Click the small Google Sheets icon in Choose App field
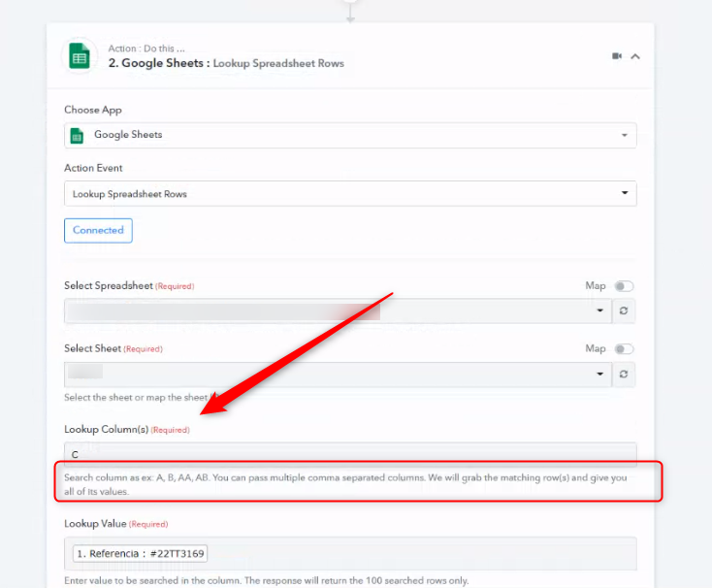Image resolution: width=712 pixels, height=588 pixels. tap(77, 135)
